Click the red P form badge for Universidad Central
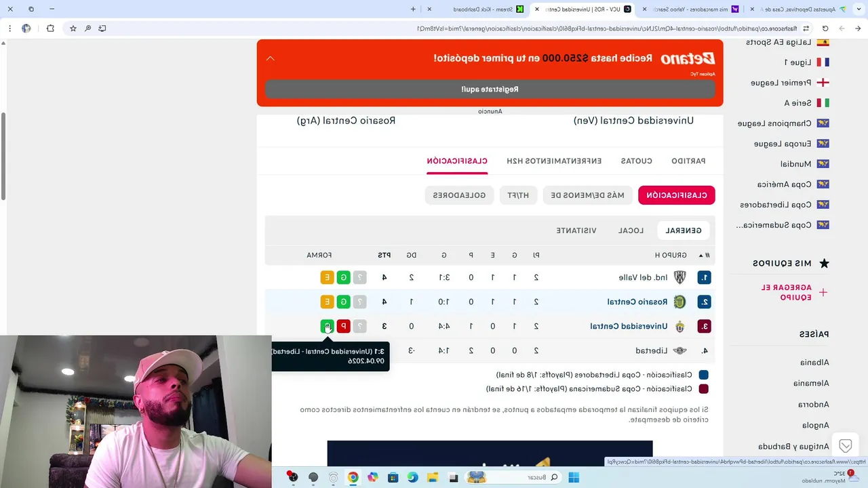This screenshot has height=488, width=868. click(x=344, y=326)
